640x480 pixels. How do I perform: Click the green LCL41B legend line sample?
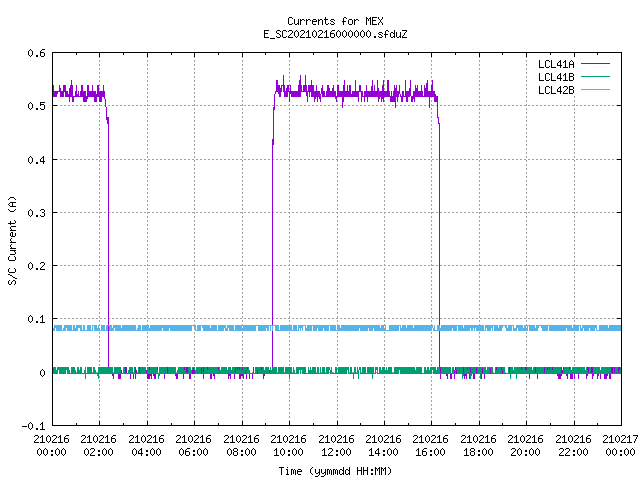click(595, 77)
